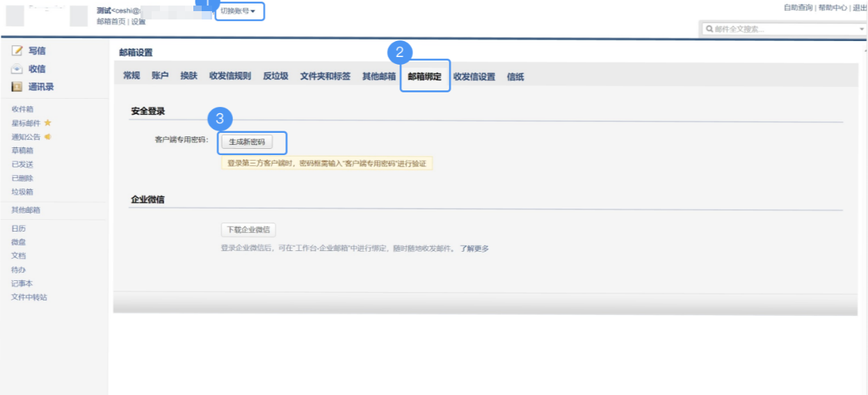Screen dimensions: 868x395
Task: Open the 换肤 tab
Action: [x=188, y=76]
